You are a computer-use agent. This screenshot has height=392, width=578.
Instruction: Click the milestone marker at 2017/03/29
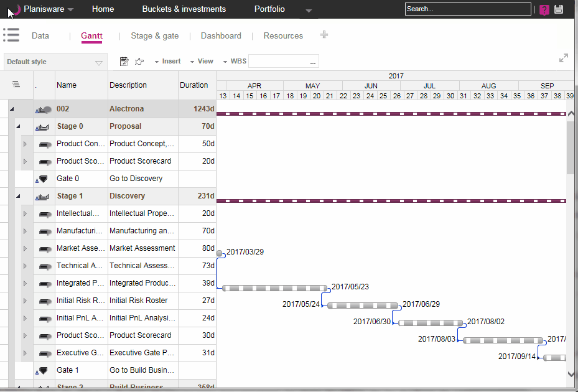(220, 253)
